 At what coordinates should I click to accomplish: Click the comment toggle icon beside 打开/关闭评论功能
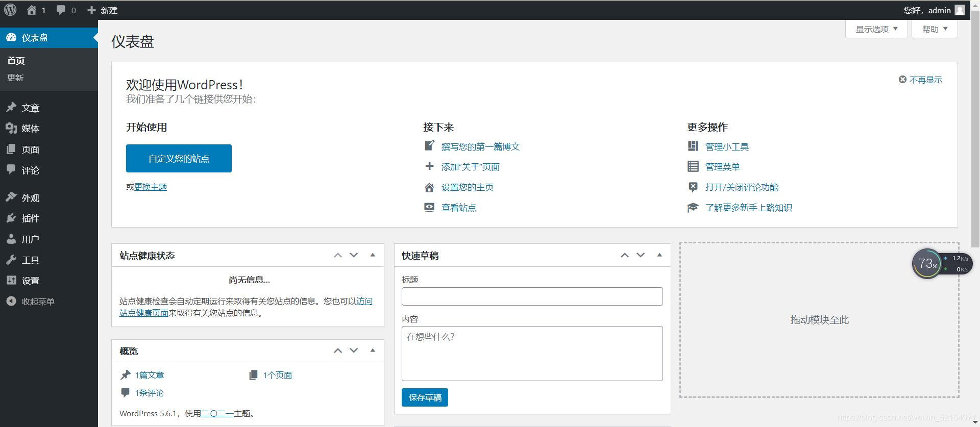pos(693,187)
